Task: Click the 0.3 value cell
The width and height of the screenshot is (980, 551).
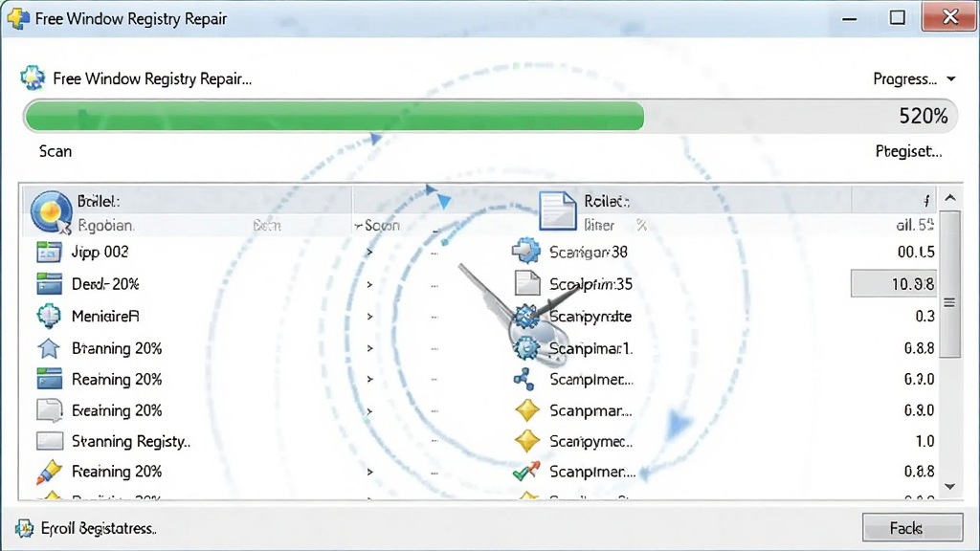Action: pos(925,317)
